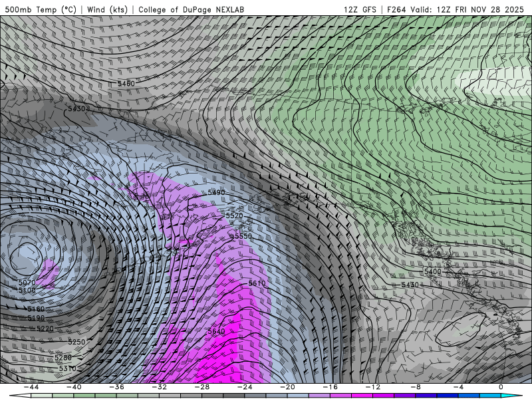Click the -32 color scale label

click(x=159, y=387)
